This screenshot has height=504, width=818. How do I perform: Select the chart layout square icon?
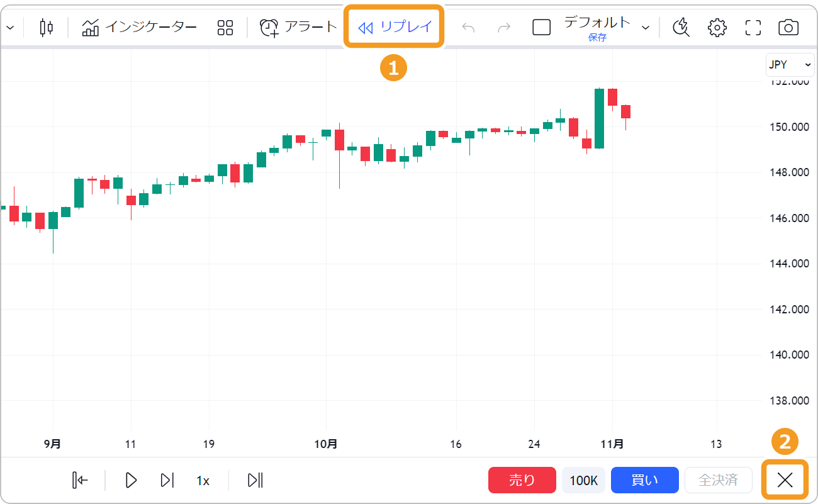click(541, 27)
